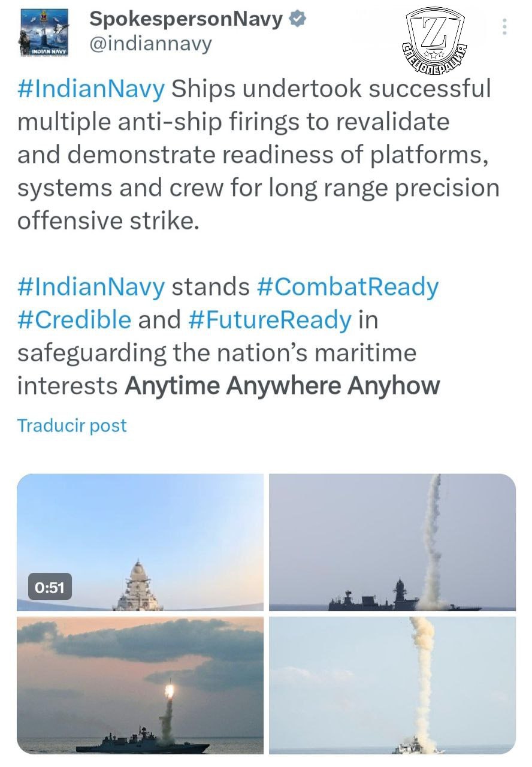Open the #CombatReady hashtag
The image size is (532, 767).
(x=347, y=287)
